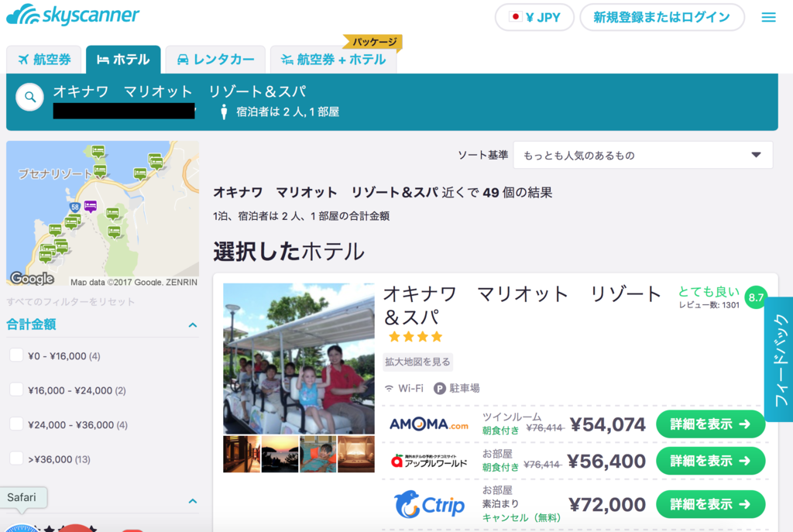This screenshot has height=532, width=793.
Task: Click 新規登録またはログイン button
Action: 662,17
